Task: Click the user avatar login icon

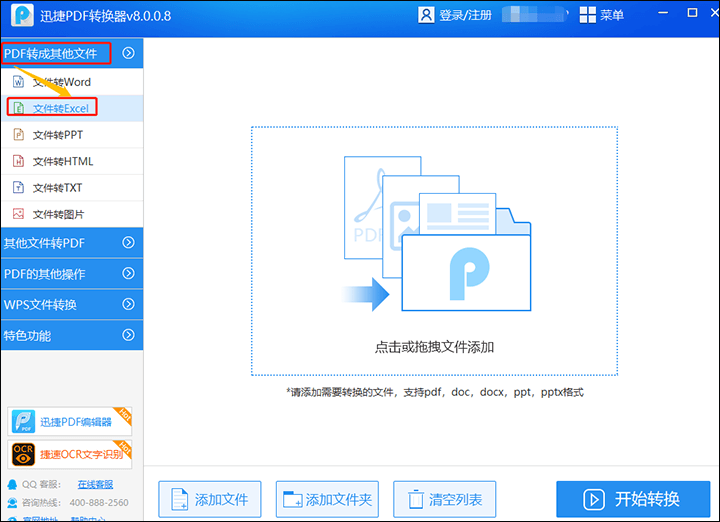Action: 426,15
